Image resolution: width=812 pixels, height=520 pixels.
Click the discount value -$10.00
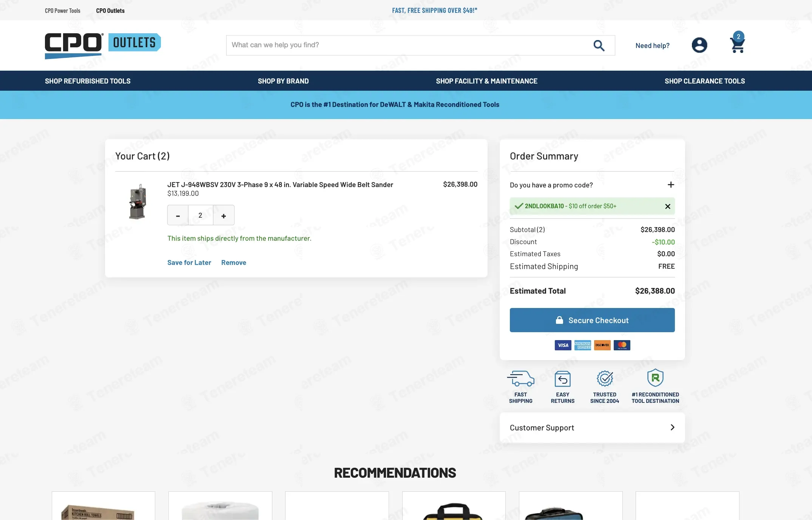pyautogui.click(x=663, y=242)
